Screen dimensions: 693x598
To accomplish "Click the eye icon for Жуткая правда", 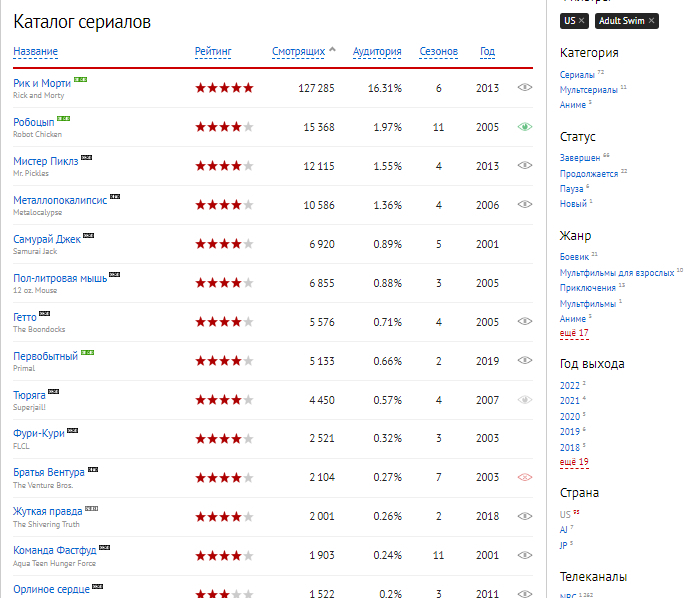I will coord(525,516).
